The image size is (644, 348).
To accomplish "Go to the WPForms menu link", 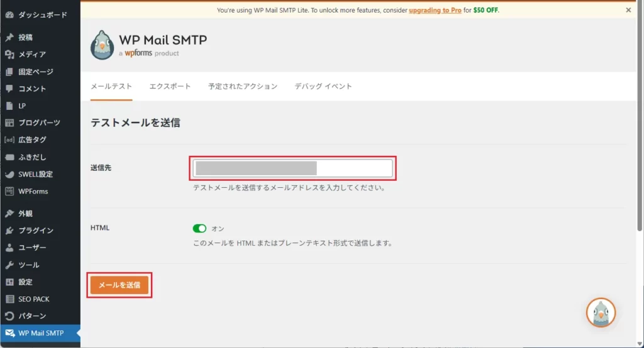I will tap(33, 191).
